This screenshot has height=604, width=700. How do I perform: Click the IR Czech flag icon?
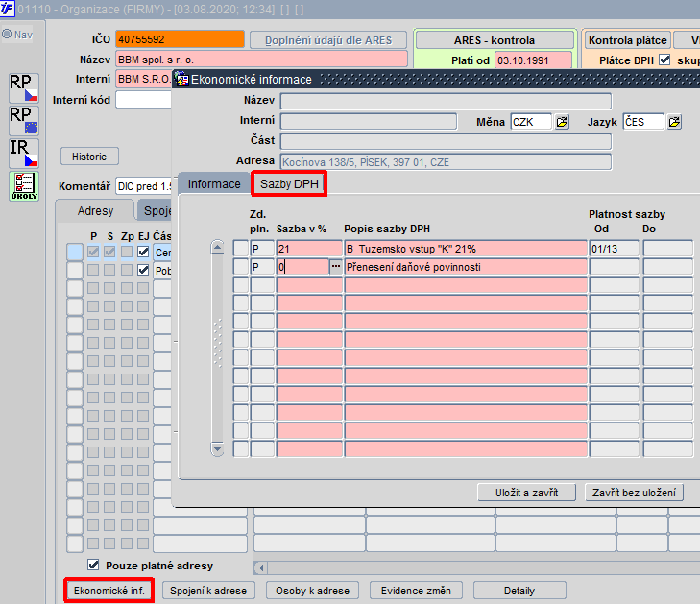click(x=24, y=153)
